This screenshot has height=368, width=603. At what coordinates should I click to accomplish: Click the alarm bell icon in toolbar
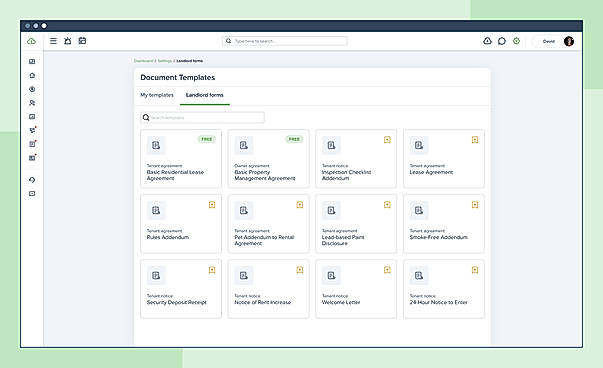point(68,41)
